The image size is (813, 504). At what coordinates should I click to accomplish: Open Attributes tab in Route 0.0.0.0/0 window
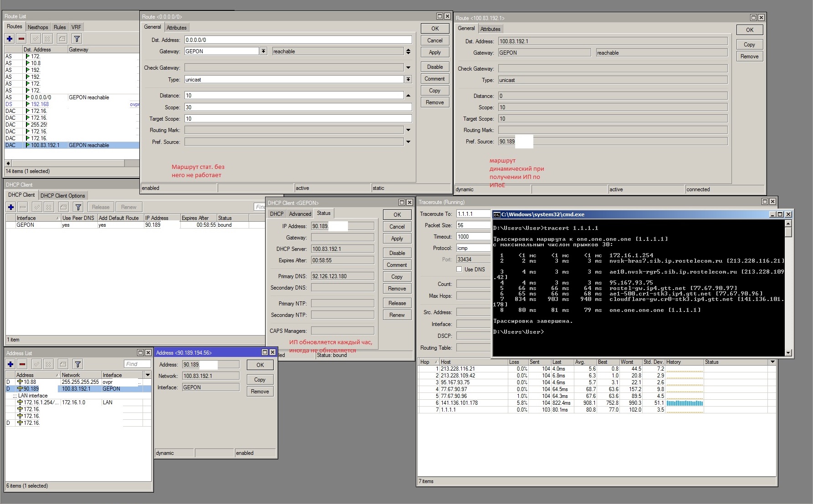tap(176, 28)
